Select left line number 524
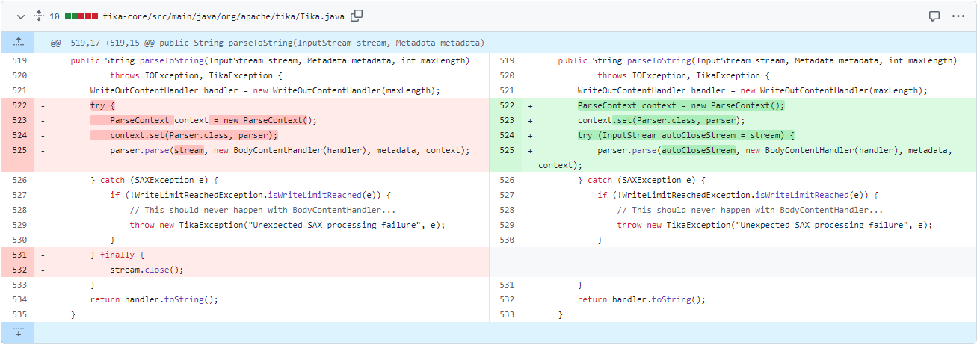The height and width of the screenshot is (345, 980). (19, 135)
